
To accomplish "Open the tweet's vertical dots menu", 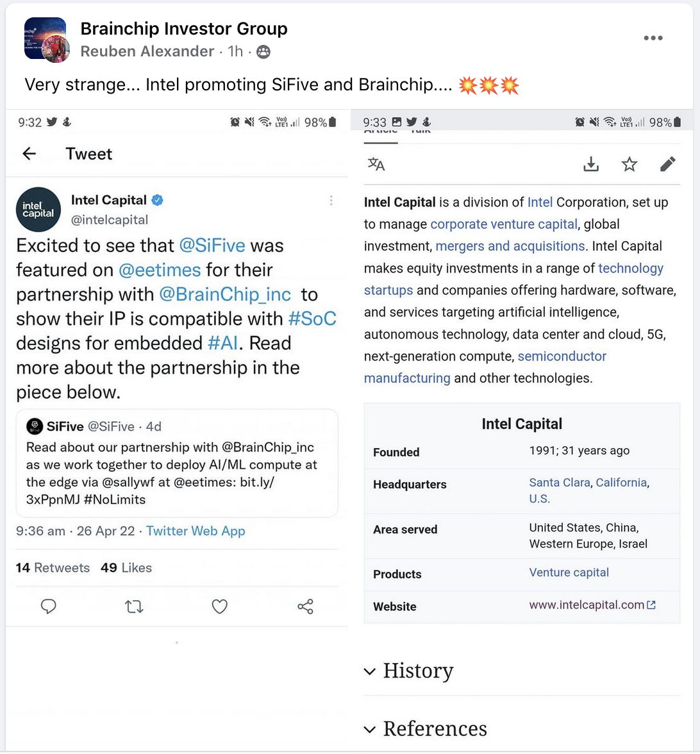I will [331, 201].
